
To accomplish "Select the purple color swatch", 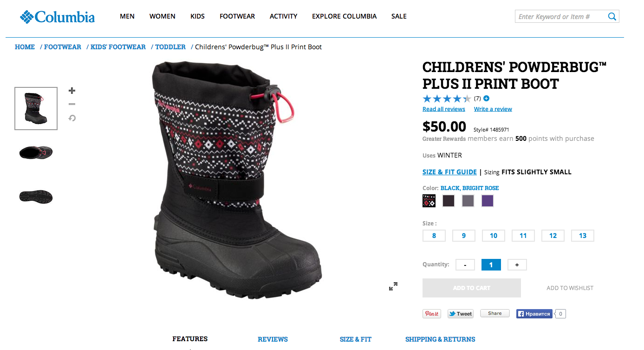I will (x=487, y=201).
